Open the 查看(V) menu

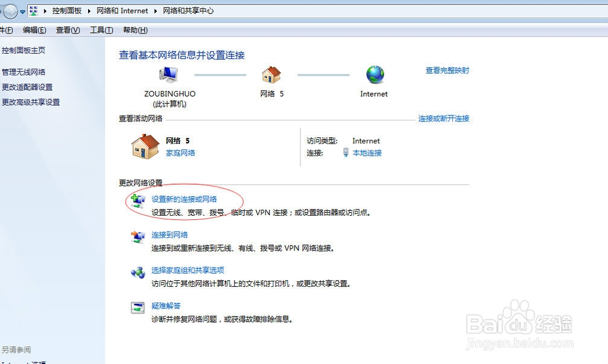pos(68,30)
